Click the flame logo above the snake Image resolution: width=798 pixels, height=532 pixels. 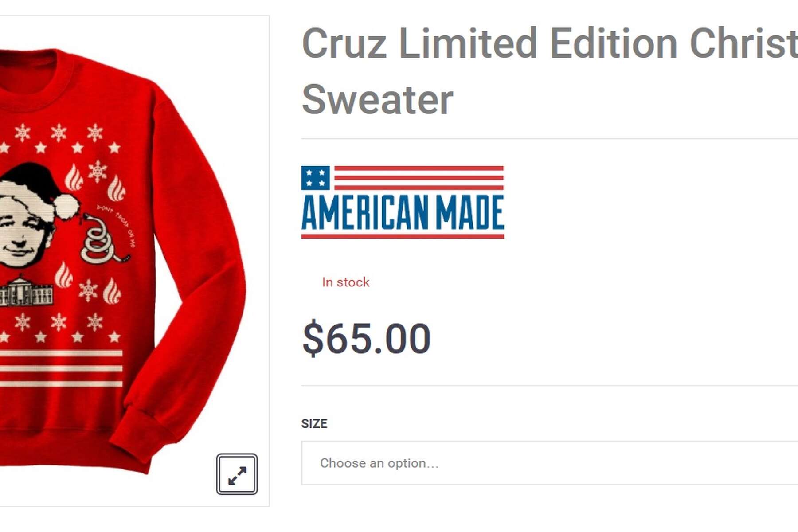click(116, 188)
